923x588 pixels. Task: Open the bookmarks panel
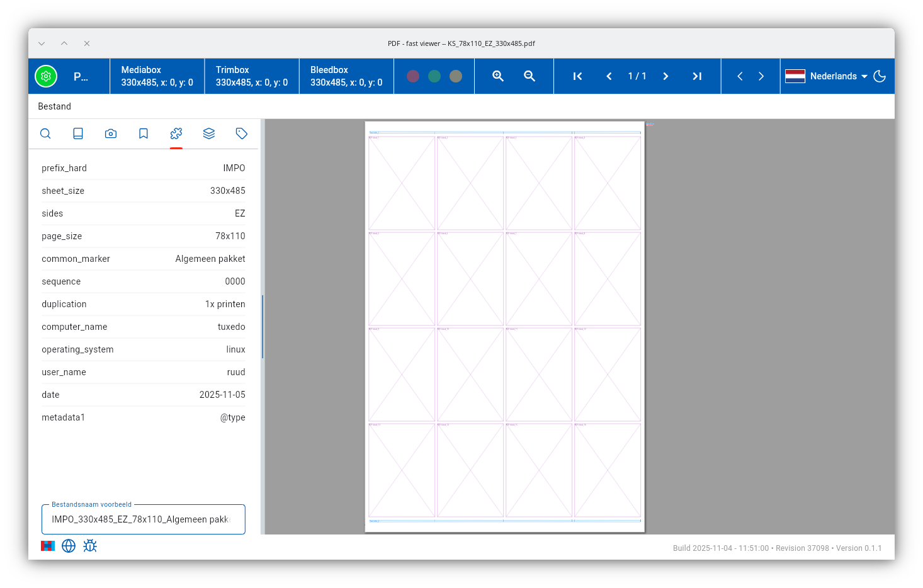point(144,133)
